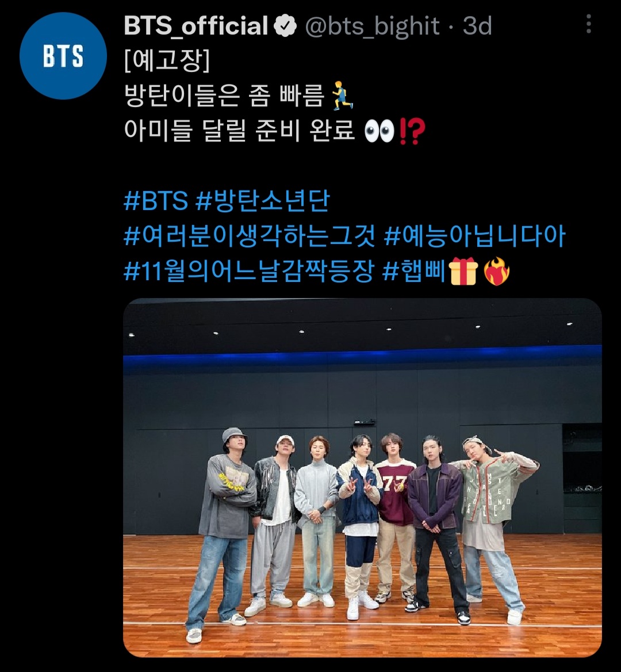Open the #BTS hashtag
Image resolution: width=621 pixels, height=672 pixels.
click(x=156, y=201)
